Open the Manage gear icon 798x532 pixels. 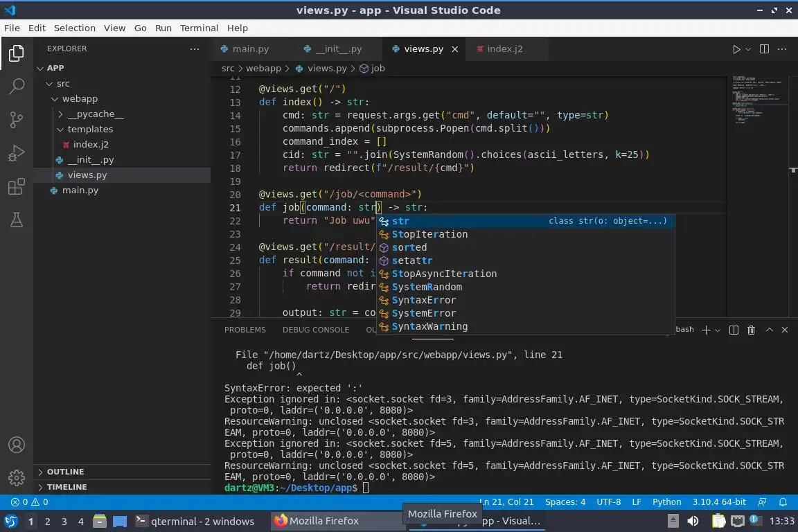(x=17, y=477)
